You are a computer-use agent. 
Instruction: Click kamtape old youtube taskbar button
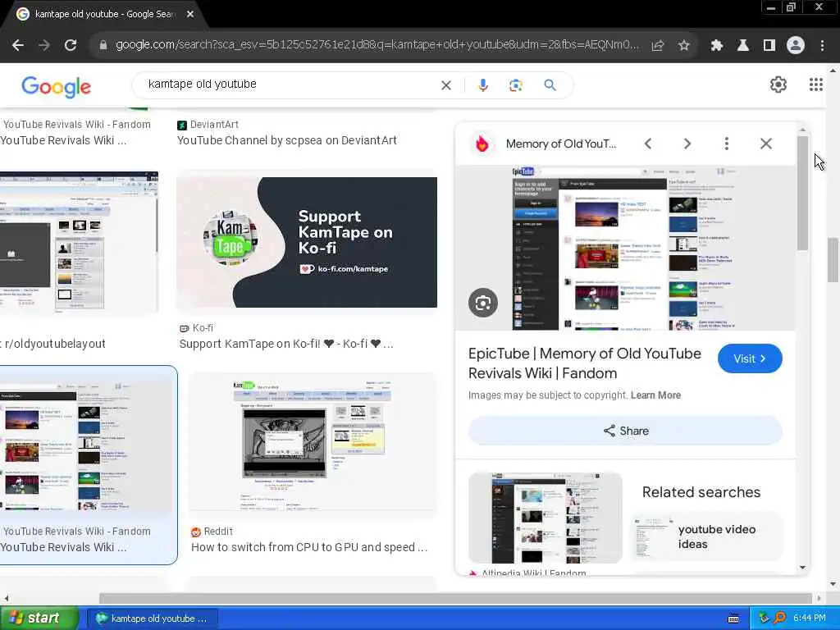tap(152, 619)
